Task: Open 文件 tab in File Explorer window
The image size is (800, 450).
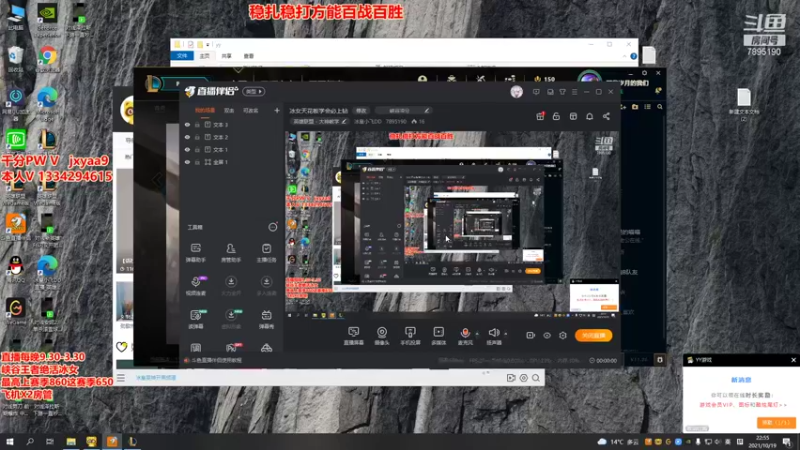Action: click(182, 56)
